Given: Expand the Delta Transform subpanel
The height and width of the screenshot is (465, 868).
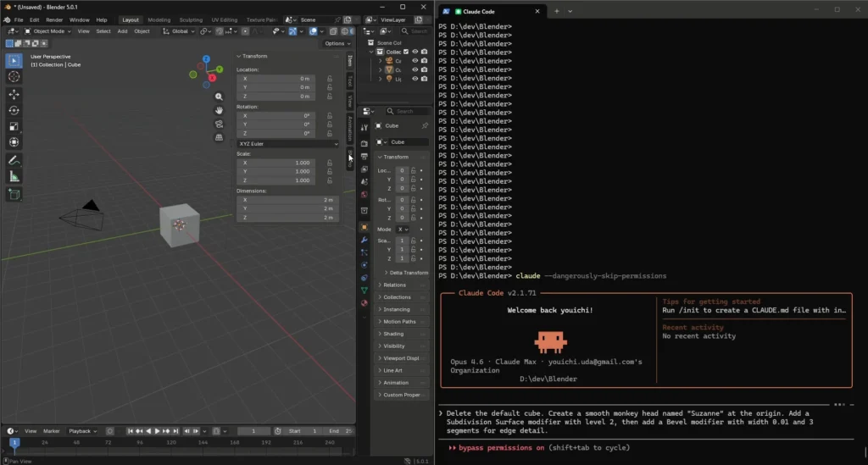Looking at the screenshot, I should pyautogui.click(x=406, y=273).
